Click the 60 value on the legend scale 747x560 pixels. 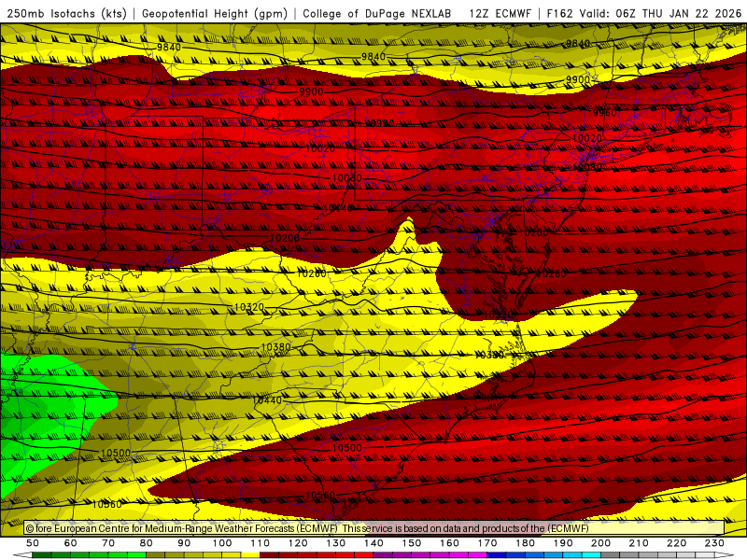click(71, 543)
